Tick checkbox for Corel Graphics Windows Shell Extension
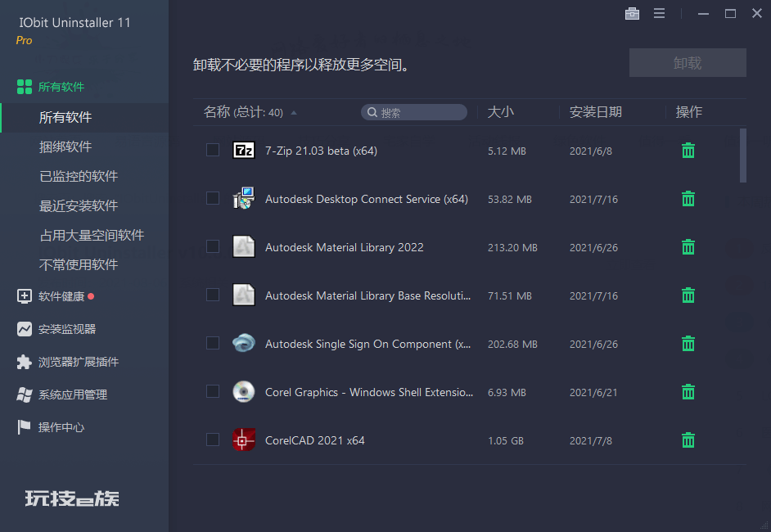This screenshot has width=771, height=532. click(213, 391)
